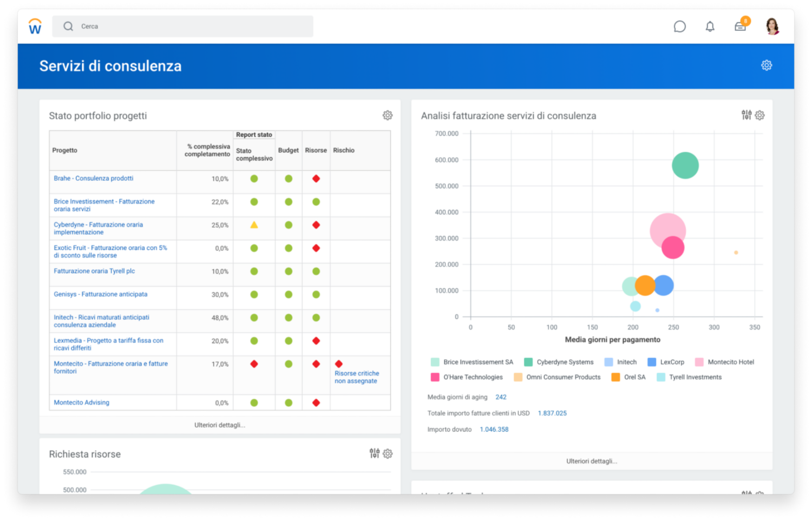Toggle Tyrell Investments legend swatch
812x521 pixels.
[661, 377]
